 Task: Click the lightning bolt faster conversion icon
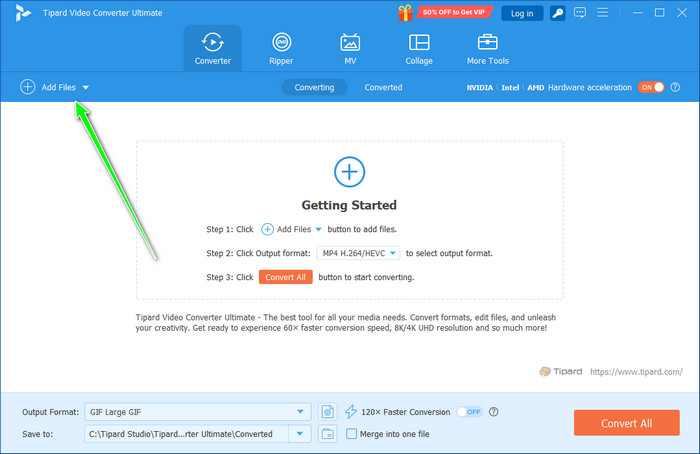pyautogui.click(x=351, y=412)
